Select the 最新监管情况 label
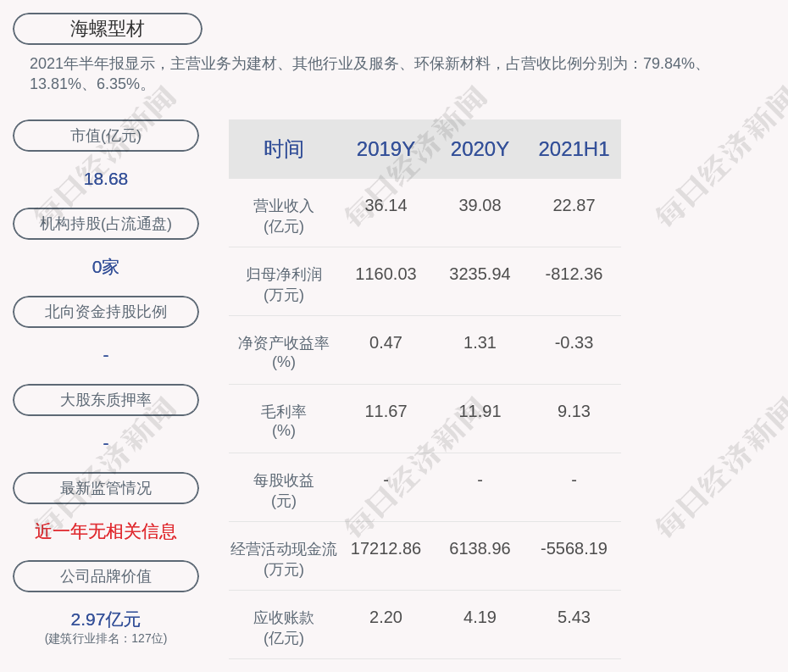This screenshot has height=672, width=788. coord(106,488)
